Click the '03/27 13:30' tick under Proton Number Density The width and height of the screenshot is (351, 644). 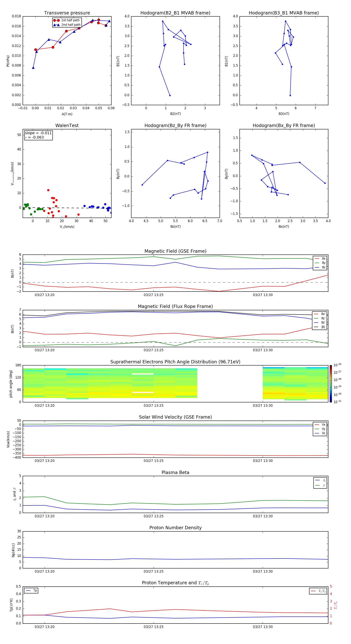(262, 571)
